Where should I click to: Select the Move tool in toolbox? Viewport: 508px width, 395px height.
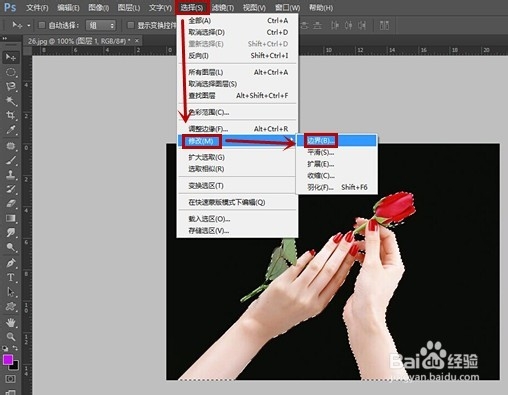[x=11, y=57]
